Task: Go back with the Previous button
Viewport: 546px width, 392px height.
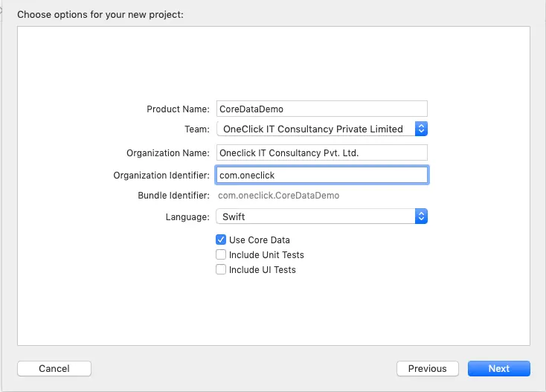Action: coord(427,368)
